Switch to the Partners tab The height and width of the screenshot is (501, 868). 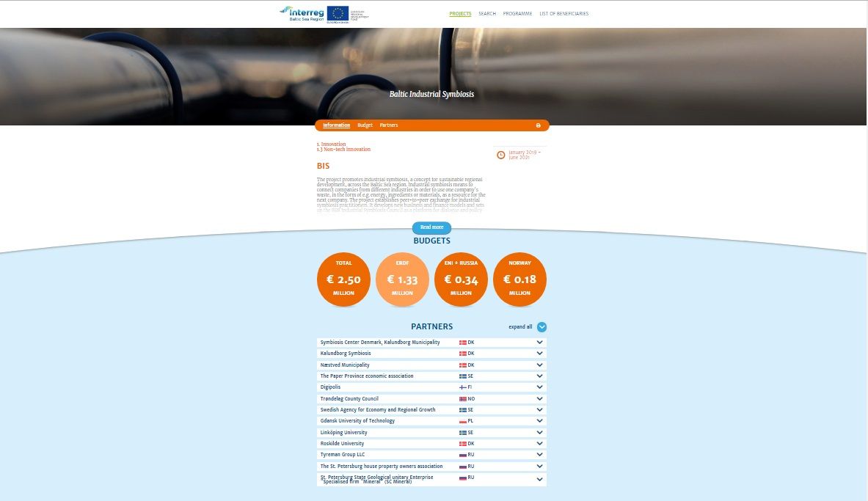389,125
